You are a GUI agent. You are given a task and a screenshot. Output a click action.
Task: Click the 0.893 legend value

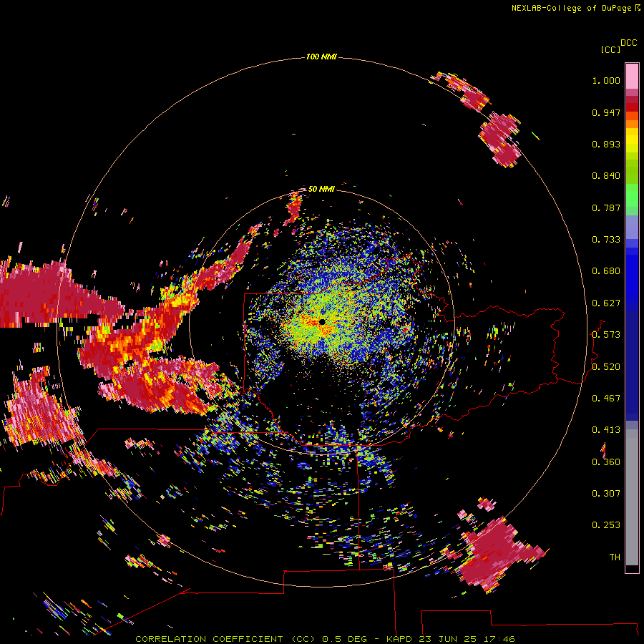(606, 144)
